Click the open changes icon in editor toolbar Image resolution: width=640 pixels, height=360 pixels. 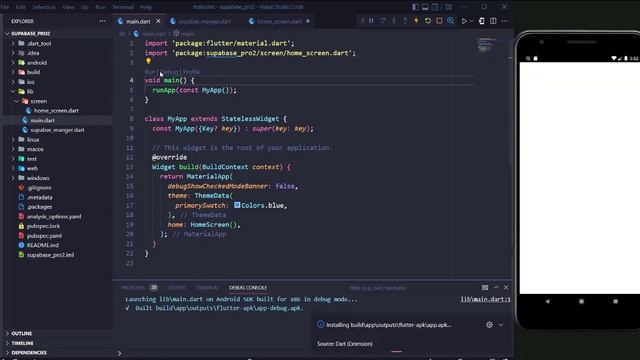point(482,21)
